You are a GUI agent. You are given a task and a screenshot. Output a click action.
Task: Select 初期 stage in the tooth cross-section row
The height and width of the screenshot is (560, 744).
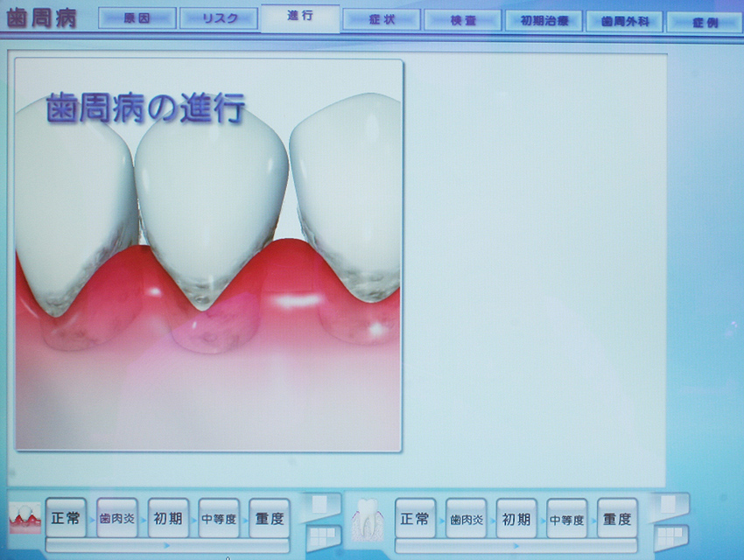[516, 519]
